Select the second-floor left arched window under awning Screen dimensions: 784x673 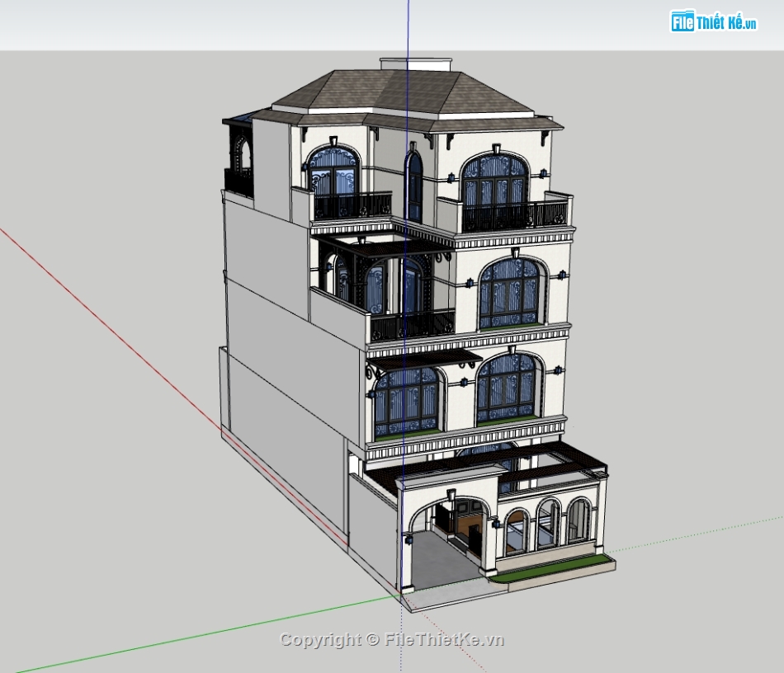point(407,401)
